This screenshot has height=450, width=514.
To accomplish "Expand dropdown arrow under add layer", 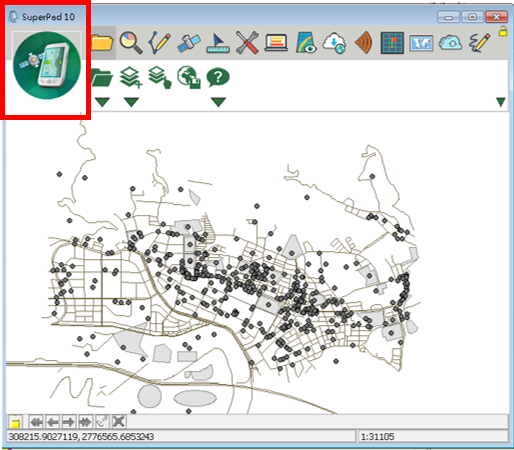I will coord(131,102).
